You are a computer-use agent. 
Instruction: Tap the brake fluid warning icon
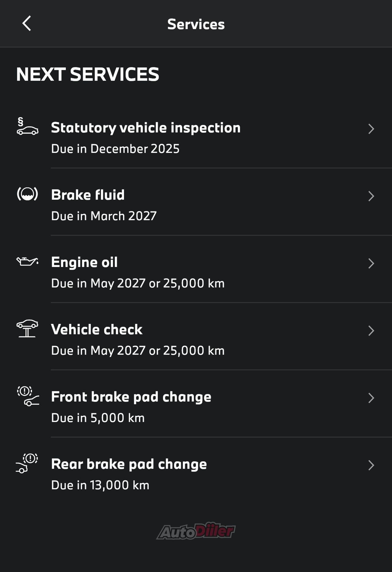(27, 194)
